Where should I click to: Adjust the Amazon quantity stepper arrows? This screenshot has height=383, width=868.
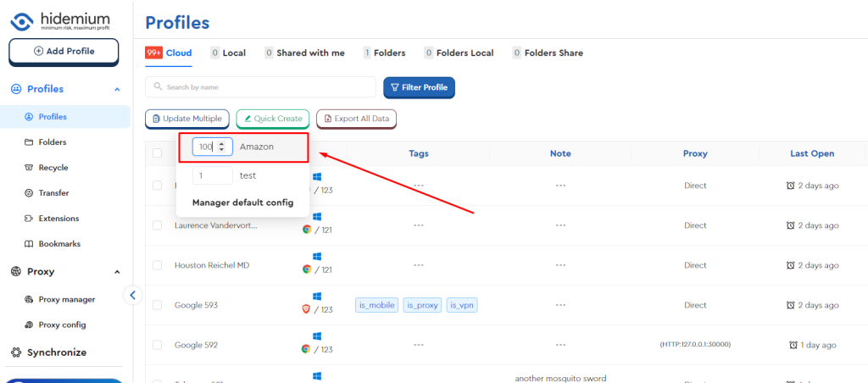[222, 147]
